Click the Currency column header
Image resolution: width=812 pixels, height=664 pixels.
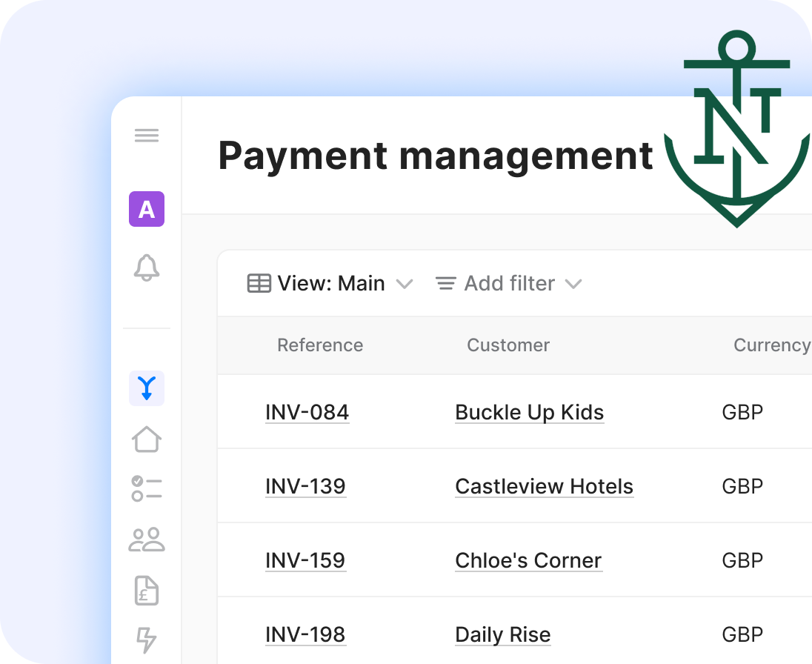[771, 345]
